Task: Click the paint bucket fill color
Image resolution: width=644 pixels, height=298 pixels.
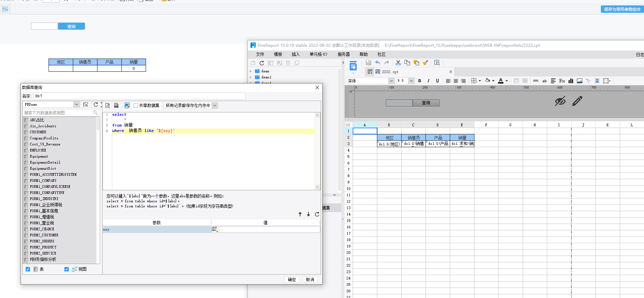Action: click(x=488, y=81)
